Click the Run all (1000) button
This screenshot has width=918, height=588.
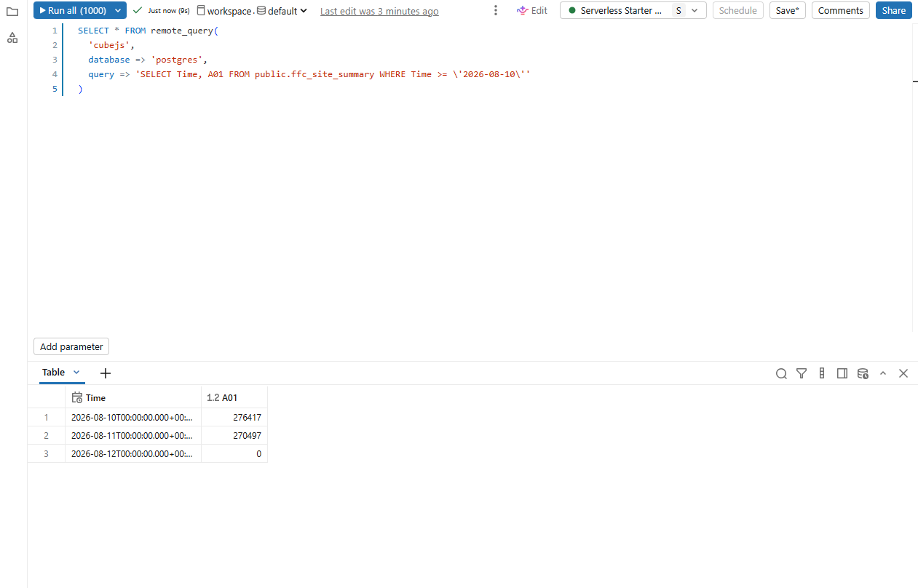(72, 10)
